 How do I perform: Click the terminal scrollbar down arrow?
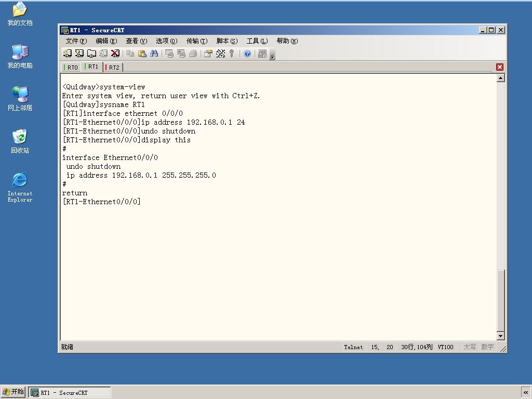tap(500, 336)
